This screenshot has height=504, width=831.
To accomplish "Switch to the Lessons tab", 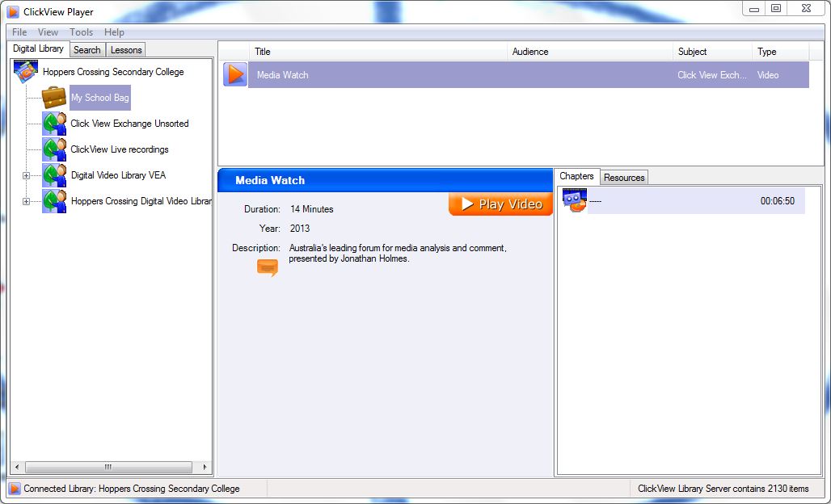I will 126,50.
